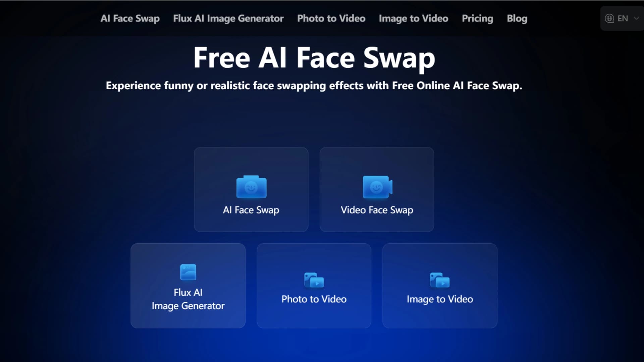Screen dimensions: 644x362
Task: Select Photo to Video in top navigation
Action: click(x=331, y=18)
